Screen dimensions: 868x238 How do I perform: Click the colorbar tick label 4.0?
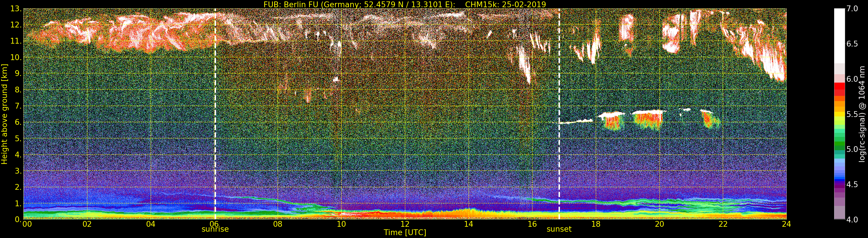coord(852,220)
